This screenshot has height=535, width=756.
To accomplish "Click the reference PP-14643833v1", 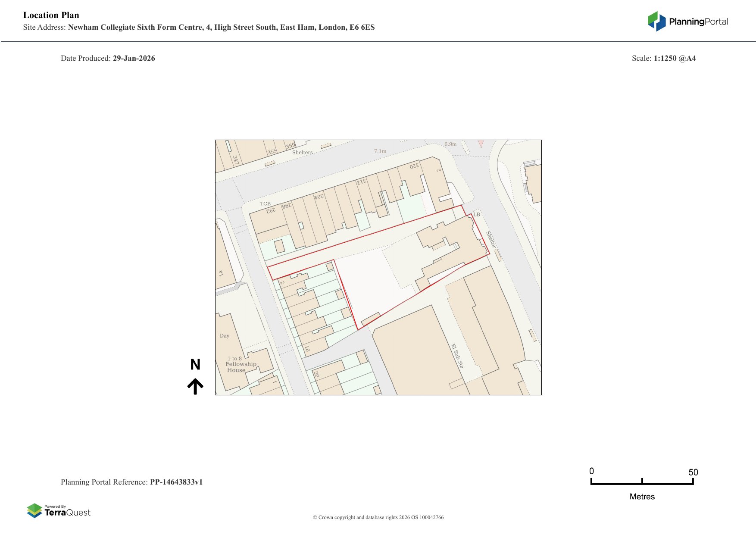I will tap(176, 482).
